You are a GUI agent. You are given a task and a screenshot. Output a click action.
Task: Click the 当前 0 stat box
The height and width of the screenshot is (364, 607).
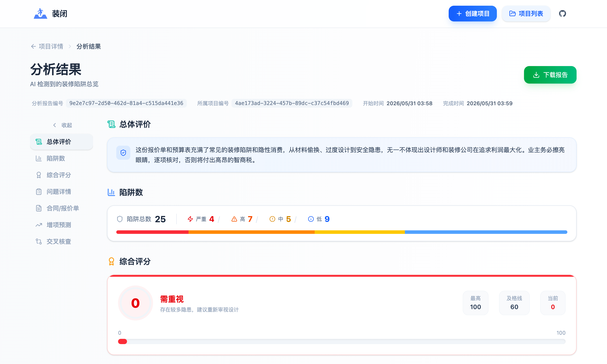(553, 303)
